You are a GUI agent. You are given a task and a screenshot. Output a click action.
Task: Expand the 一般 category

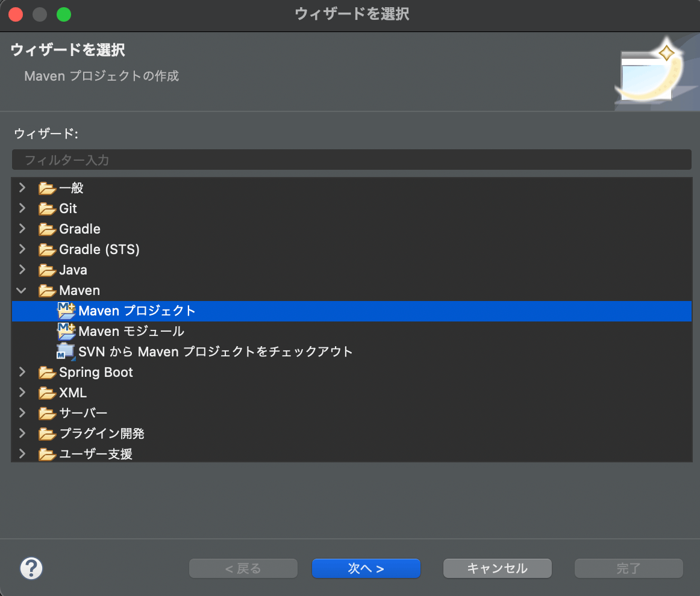click(x=22, y=188)
